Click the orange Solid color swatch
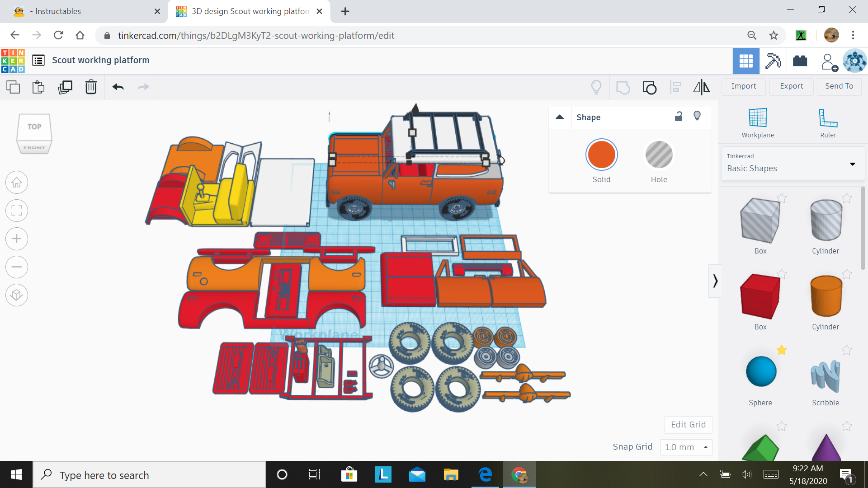868x488 pixels. (601, 154)
